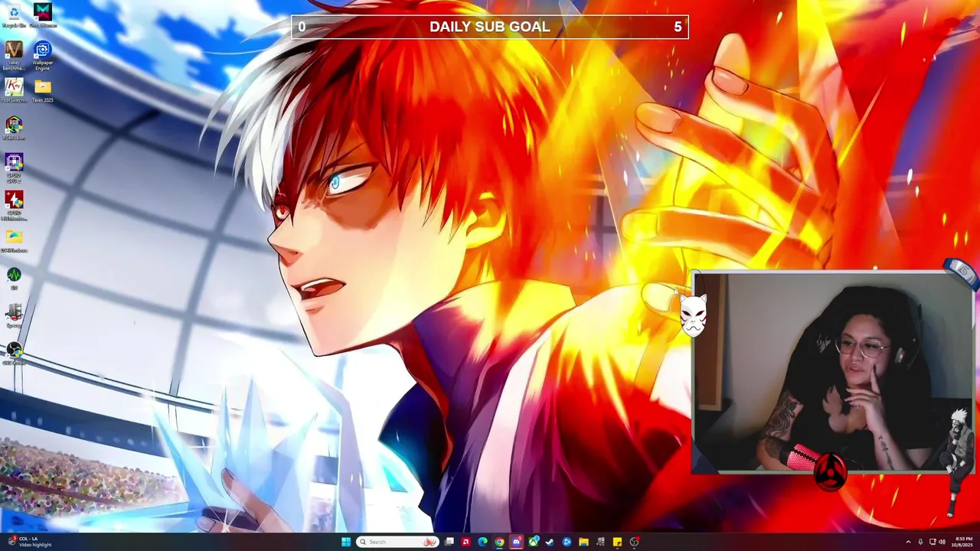Select the Wallpaper Engine desktop shortcut
The height and width of the screenshot is (551, 980).
pyautogui.click(x=43, y=55)
